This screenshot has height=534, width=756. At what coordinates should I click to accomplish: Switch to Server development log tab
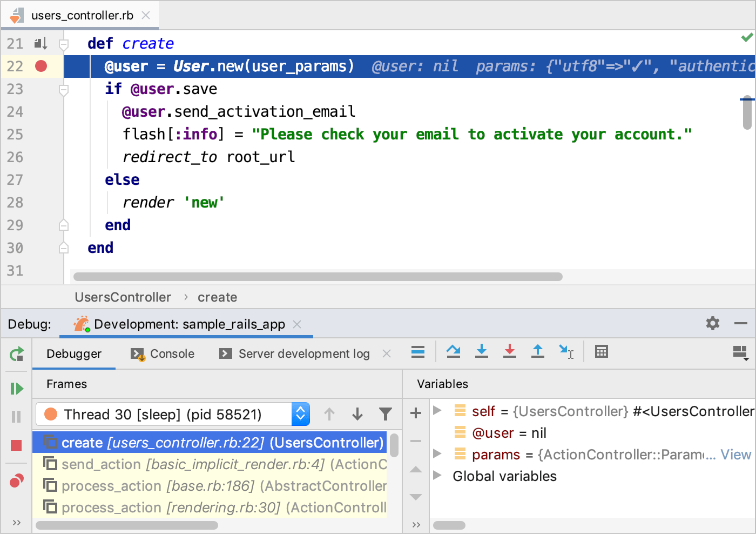pos(296,354)
